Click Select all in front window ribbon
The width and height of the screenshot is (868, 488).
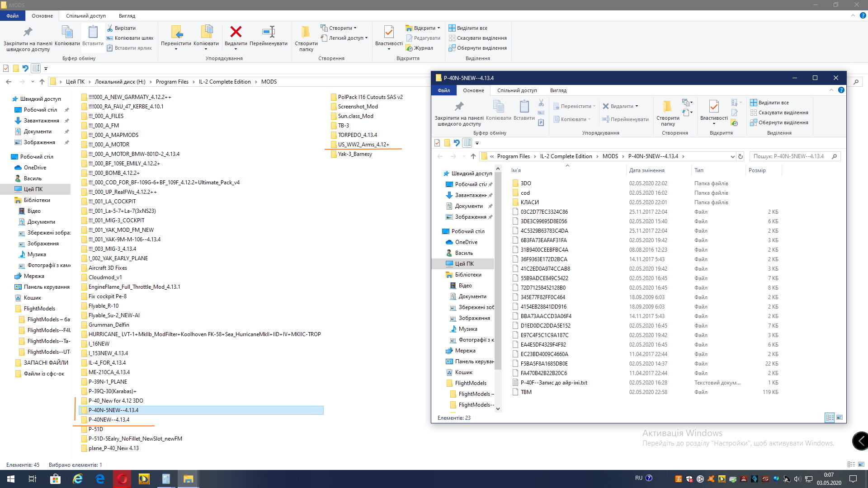[774, 103]
